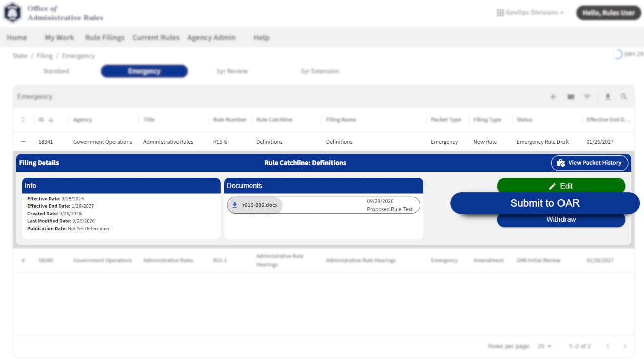Click Filing in the breadcrumb
This screenshot has width=644, height=362.
pos(45,56)
